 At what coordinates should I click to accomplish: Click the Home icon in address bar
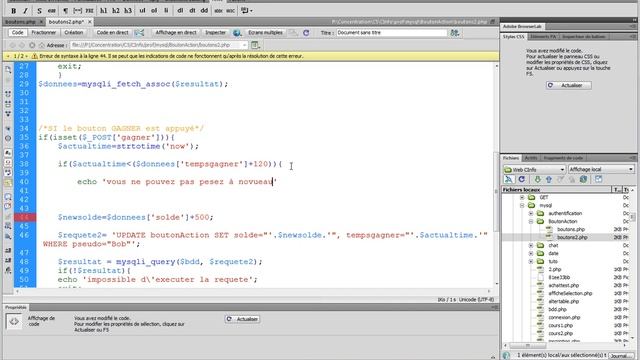pyautogui.click(x=42, y=45)
